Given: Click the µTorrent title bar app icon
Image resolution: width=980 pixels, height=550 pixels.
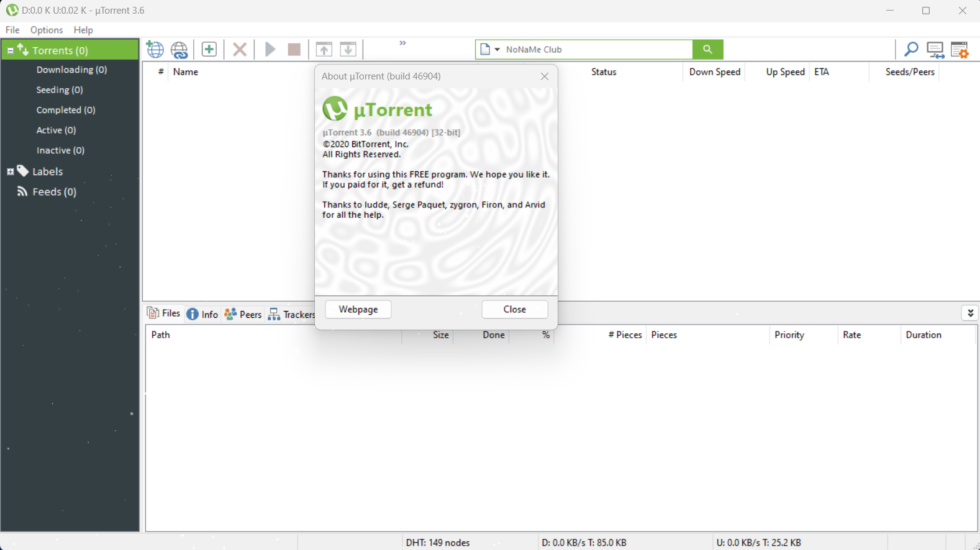Looking at the screenshot, I should [12, 11].
